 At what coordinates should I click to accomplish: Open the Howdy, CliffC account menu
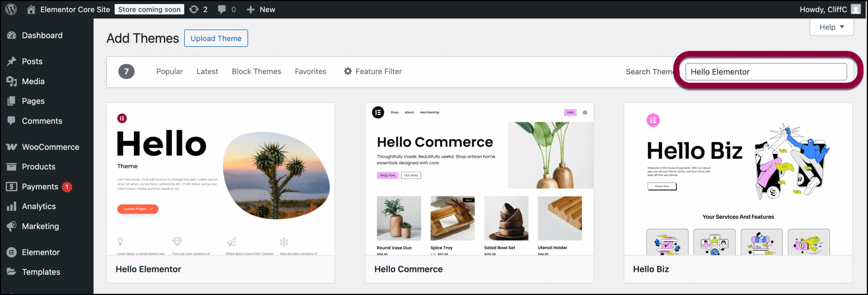click(x=830, y=10)
